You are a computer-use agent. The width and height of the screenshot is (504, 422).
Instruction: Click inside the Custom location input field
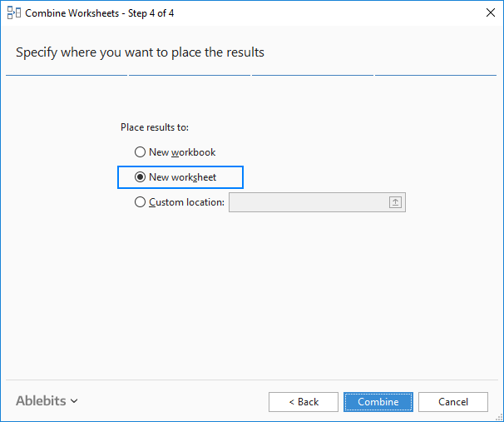(307, 202)
